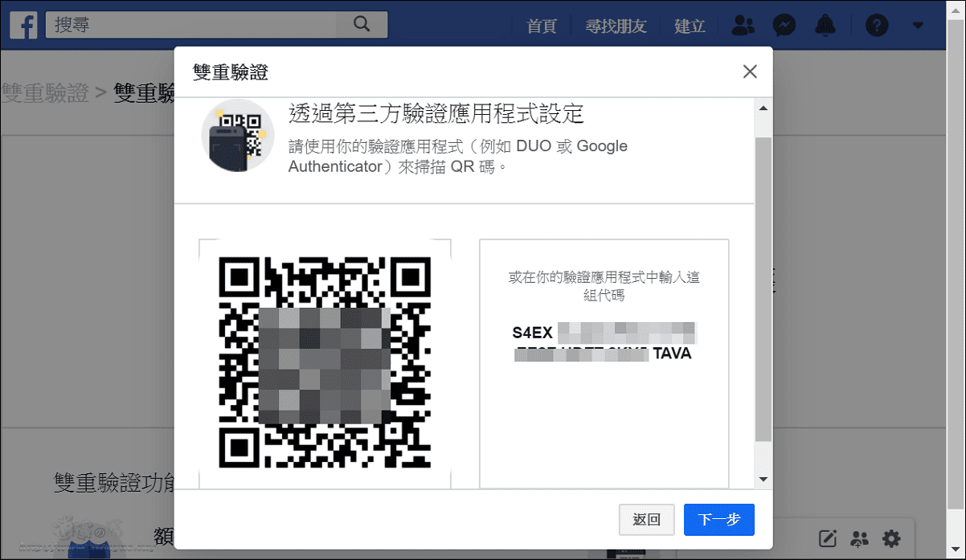Click 或在你的驗證應用程式中輸入這組代碼 text
The height and width of the screenshot is (560, 966).
[x=604, y=286]
